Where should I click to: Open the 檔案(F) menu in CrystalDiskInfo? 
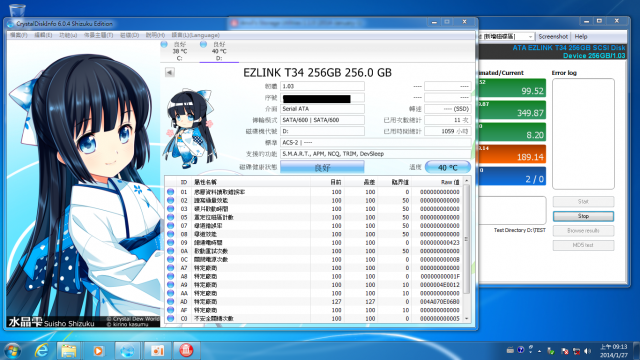point(18,36)
